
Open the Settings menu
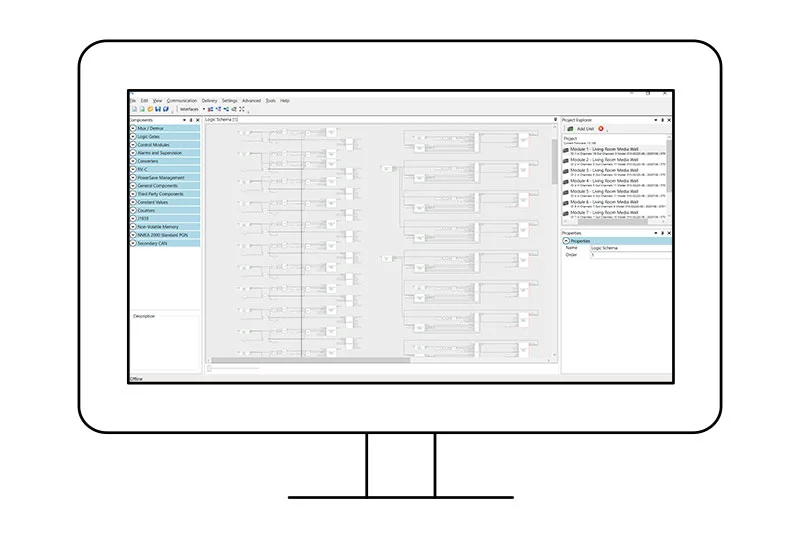230,101
